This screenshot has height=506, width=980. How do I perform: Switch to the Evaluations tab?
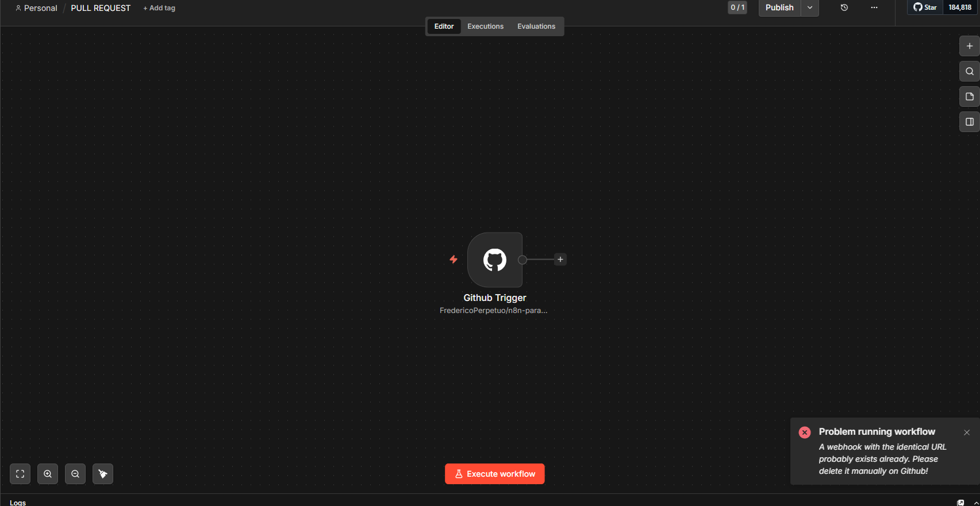536,26
